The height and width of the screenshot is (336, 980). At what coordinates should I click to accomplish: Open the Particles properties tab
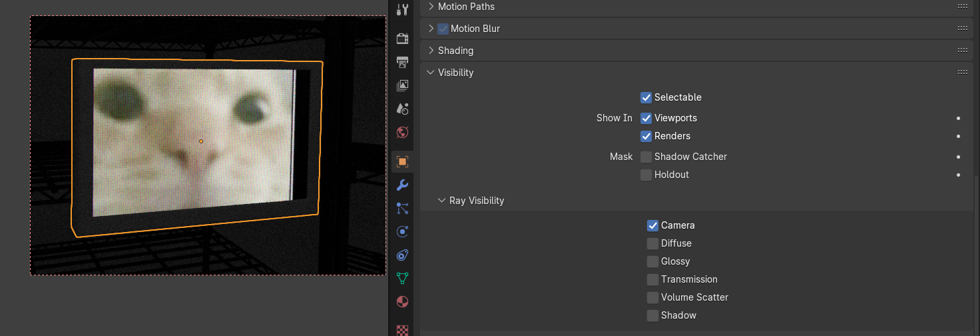(402, 209)
